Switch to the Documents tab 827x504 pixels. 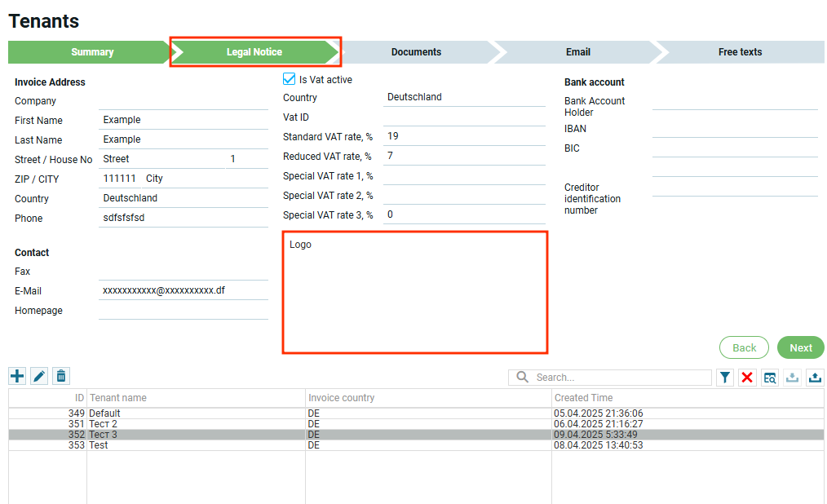coord(416,52)
